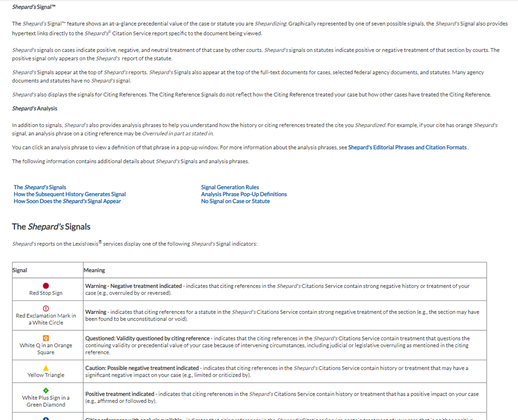Click the Red Stop Sign signal icon
Viewport: 518px width, 420px height.
[x=46, y=286]
